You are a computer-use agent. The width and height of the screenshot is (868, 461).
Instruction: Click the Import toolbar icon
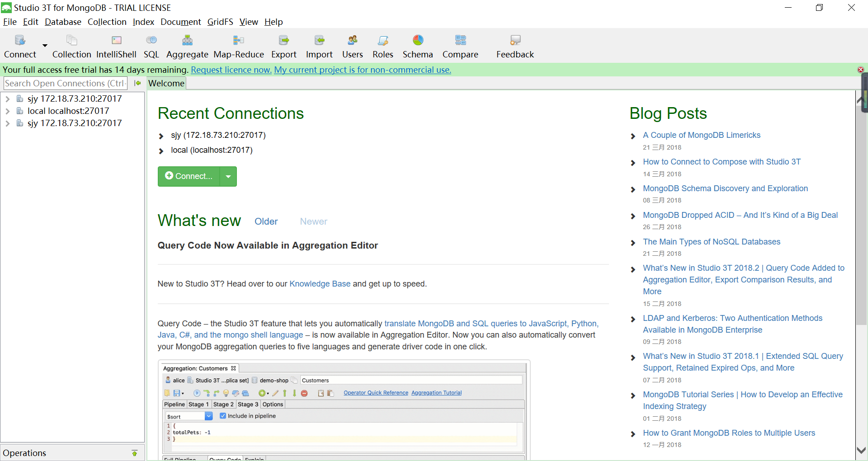click(319, 47)
